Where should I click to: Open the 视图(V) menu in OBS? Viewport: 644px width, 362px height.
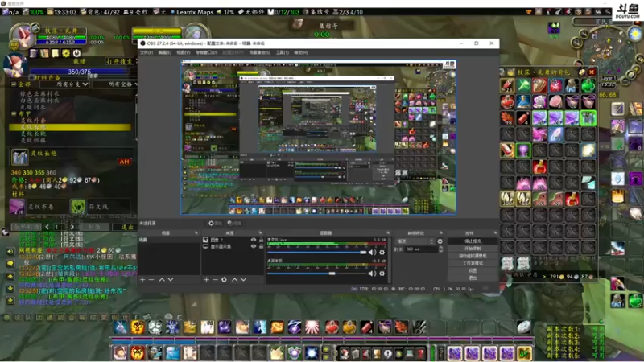pyautogui.click(x=184, y=52)
